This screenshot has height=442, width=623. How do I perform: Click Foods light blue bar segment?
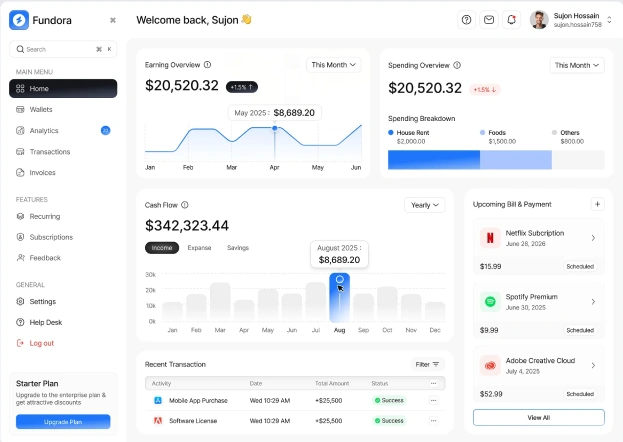[x=516, y=160]
